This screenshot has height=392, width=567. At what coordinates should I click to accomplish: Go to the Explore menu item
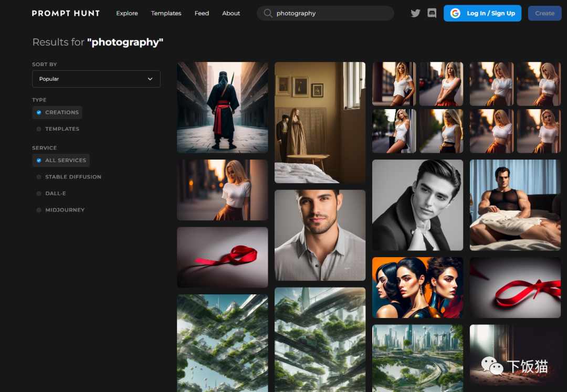127,13
